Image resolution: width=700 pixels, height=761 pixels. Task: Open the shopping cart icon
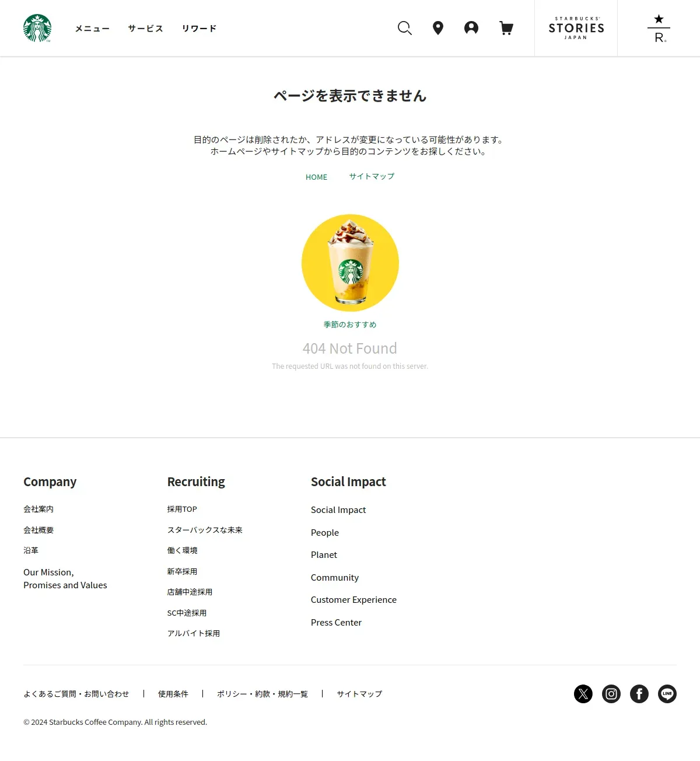click(506, 28)
